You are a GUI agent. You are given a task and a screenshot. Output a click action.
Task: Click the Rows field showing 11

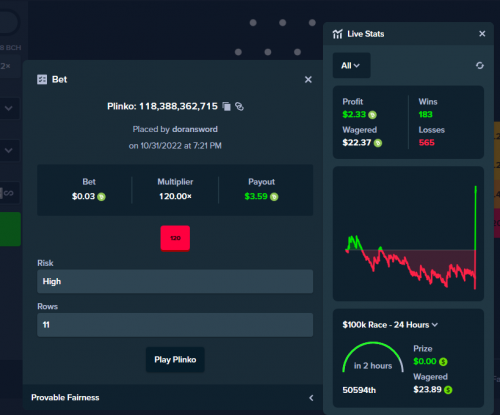coord(175,325)
